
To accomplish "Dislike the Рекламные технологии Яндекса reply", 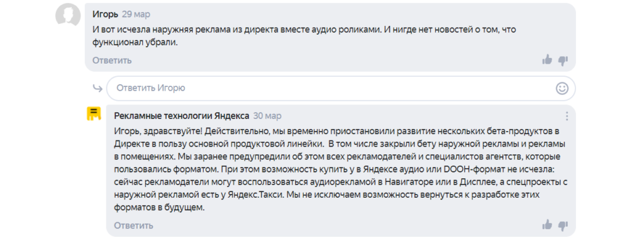I will tap(563, 225).
